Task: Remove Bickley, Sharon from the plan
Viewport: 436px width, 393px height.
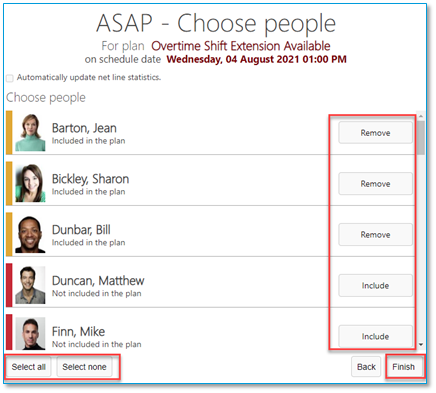Action: coord(375,184)
